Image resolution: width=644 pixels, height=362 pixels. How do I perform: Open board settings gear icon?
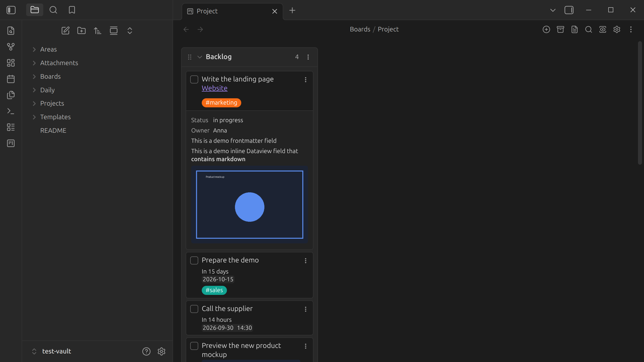pos(617,29)
